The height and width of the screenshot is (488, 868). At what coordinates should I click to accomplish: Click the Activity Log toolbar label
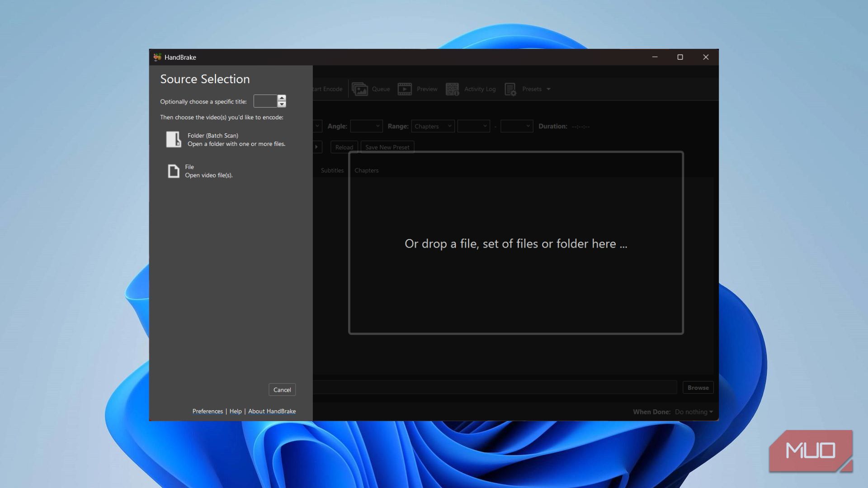(480, 89)
